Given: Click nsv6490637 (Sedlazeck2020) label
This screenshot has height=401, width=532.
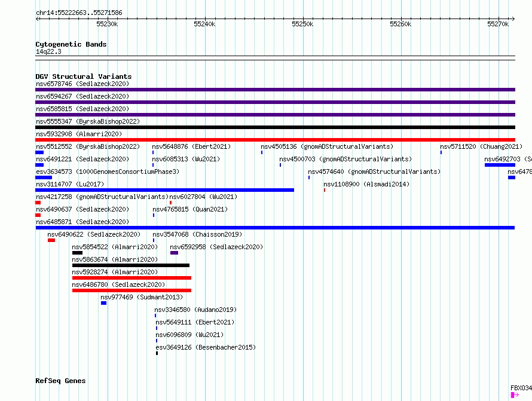Looking at the screenshot, I should coord(82,209).
